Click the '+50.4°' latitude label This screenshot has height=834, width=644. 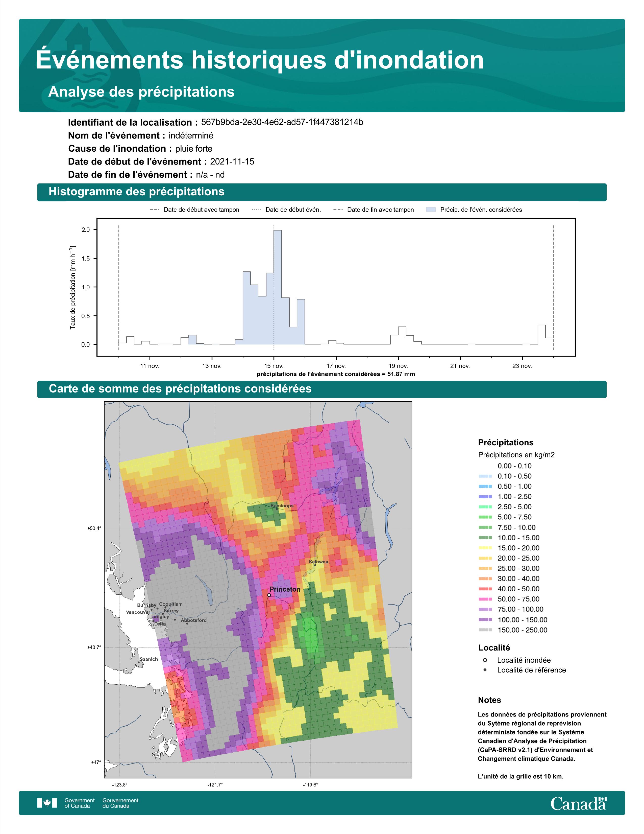tap(94, 528)
